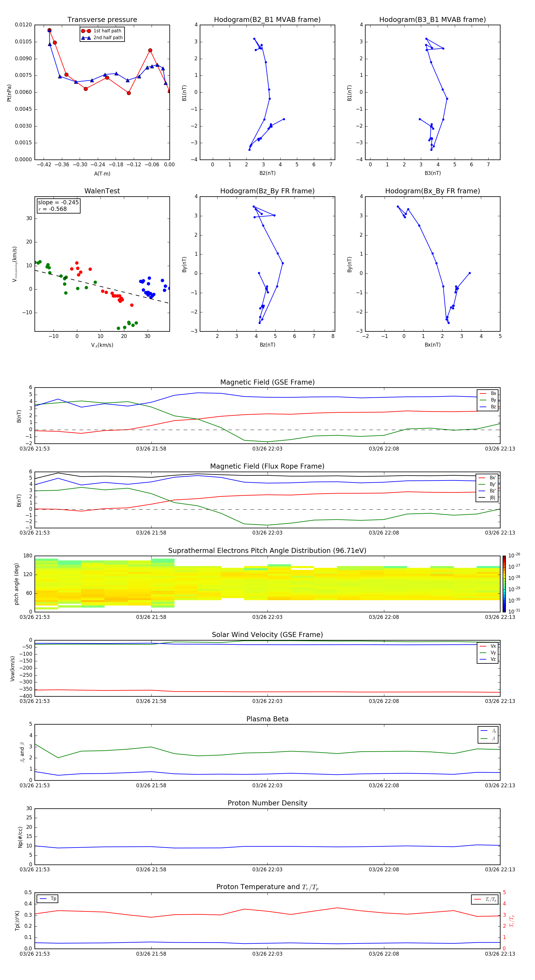Click '−0.42' tick on pressure plot x-axis
The width and height of the screenshot is (535, 980).
click(44, 165)
